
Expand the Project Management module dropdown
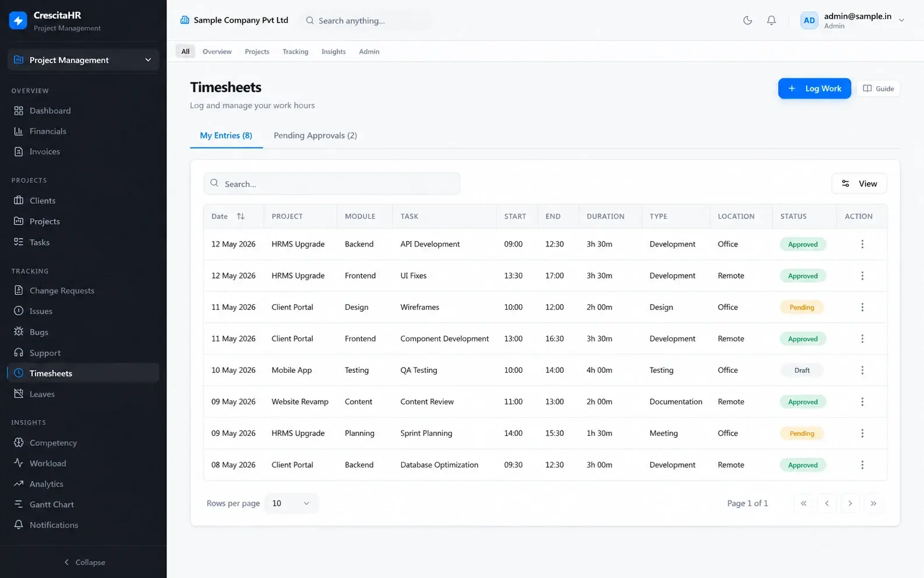click(x=83, y=60)
